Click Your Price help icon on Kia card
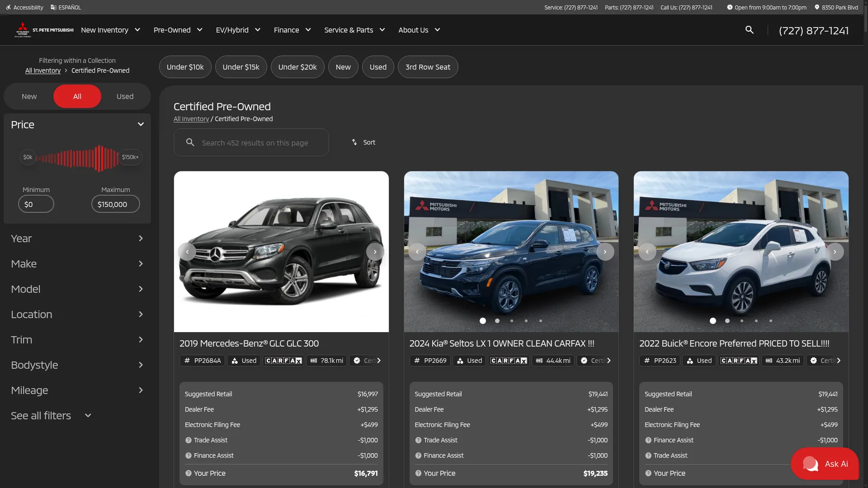 coord(418,474)
